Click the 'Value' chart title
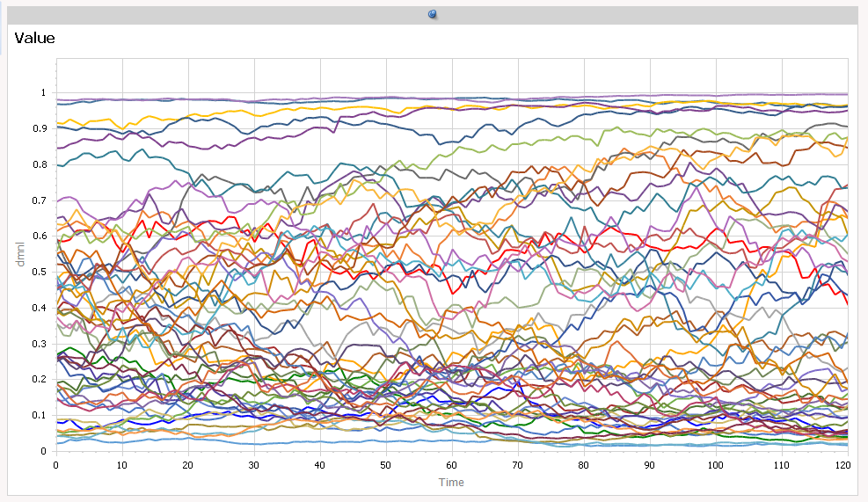Screen dimensions: 868x502 pos(34,38)
